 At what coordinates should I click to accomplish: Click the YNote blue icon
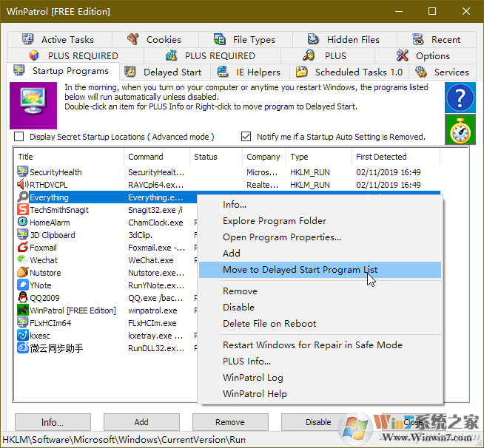[x=22, y=285]
